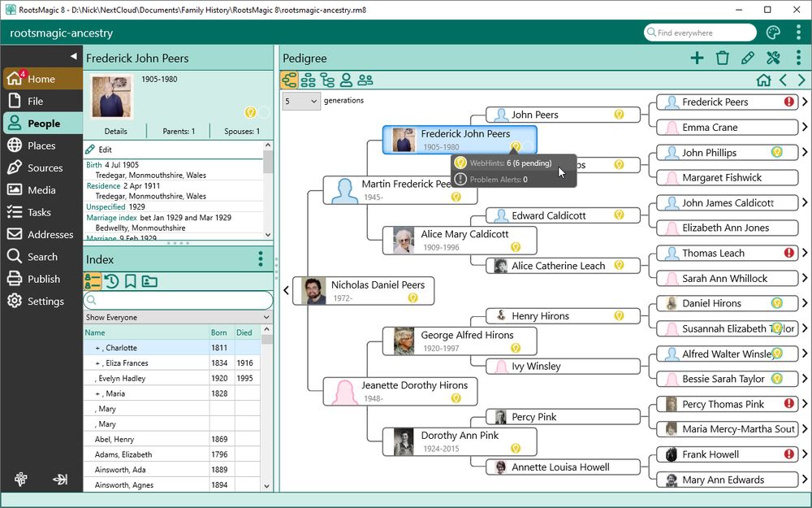
Task: Click the arrow-to-bar icon at sidebar bottom
Action: tap(60, 479)
